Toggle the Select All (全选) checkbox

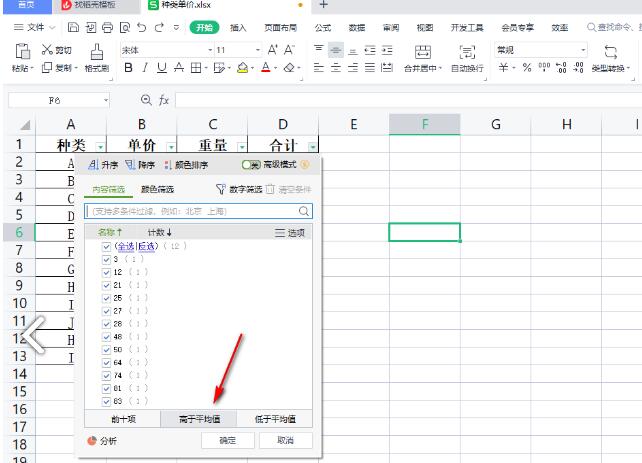click(x=106, y=246)
